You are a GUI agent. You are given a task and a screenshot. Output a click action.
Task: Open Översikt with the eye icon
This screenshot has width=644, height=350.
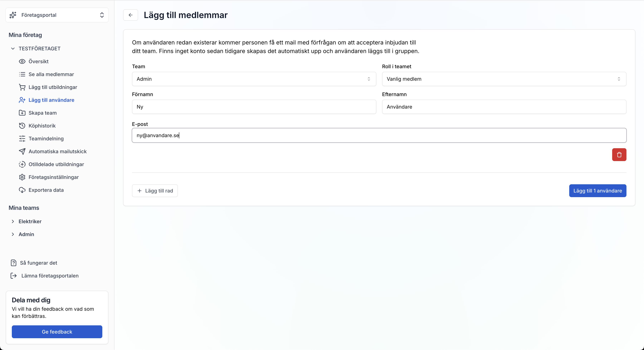[22, 61]
